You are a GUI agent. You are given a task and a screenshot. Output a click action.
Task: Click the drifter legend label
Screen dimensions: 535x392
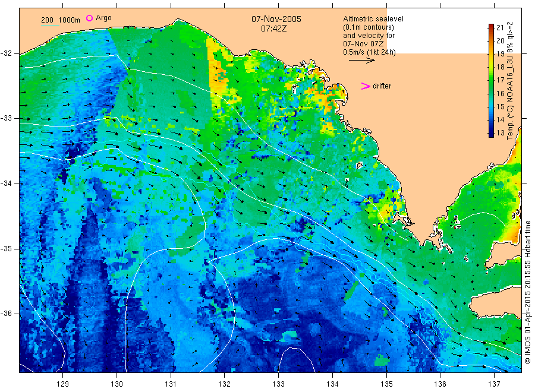click(382, 86)
